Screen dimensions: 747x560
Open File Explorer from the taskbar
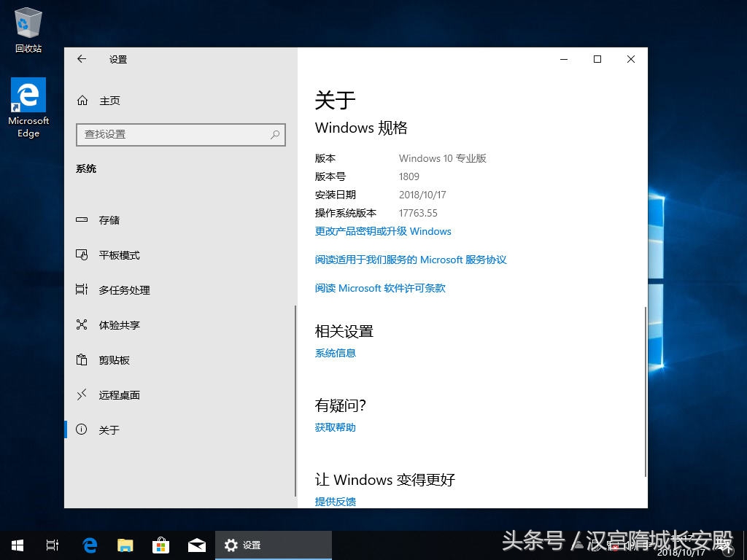[125, 545]
